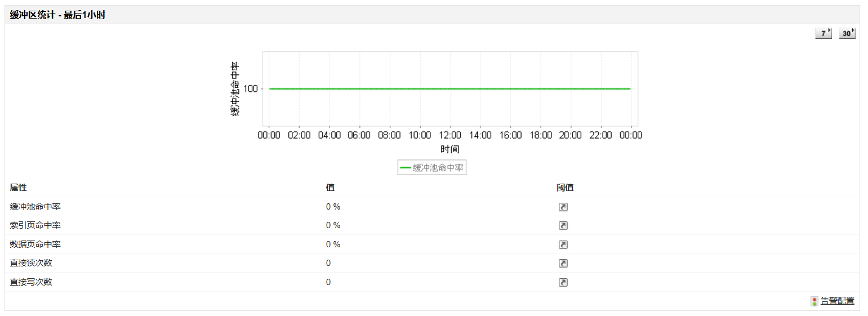Click the green line in the chart
The height and width of the screenshot is (316, 868).
(x=449, y=88)
